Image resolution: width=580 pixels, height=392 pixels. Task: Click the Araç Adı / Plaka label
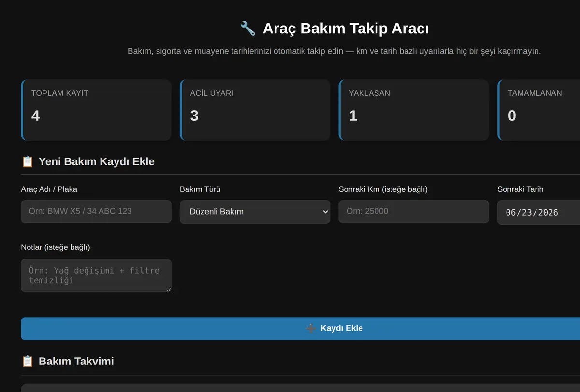[49, 189]
